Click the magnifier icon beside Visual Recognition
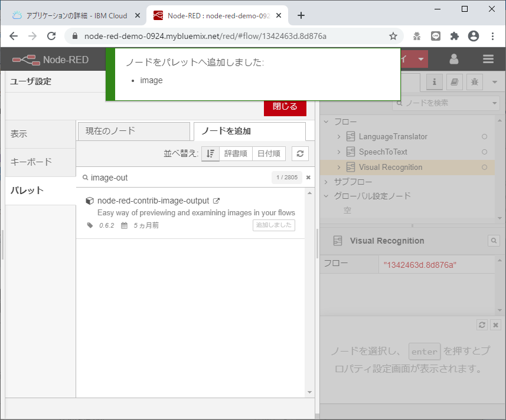Image resolution: width=506 pixels, height=420 pixels. 495,240
